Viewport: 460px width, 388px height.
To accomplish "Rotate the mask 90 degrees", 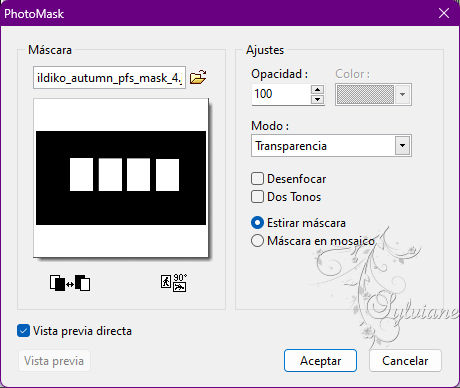I will pos(174,283).
